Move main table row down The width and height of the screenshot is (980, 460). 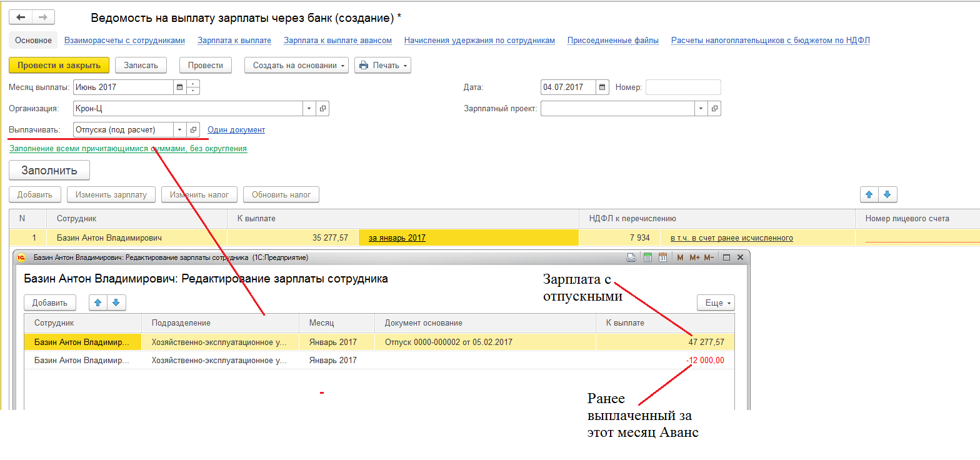click(887, 195)
